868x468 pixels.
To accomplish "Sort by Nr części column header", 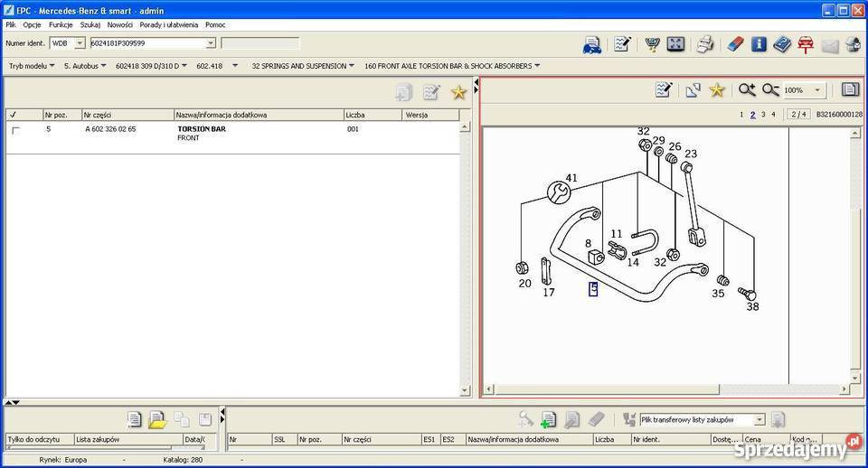I will point(127,115).
